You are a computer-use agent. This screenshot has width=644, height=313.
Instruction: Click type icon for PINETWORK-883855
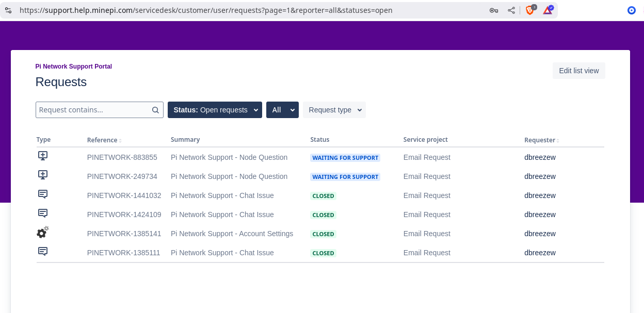point(43,156)
